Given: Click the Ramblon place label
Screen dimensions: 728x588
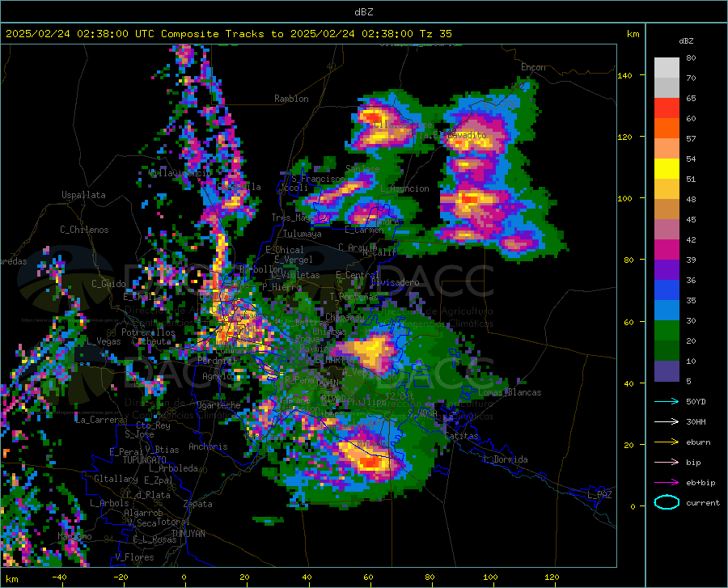Looking at the screenshot, I should (x=291, y=99).
